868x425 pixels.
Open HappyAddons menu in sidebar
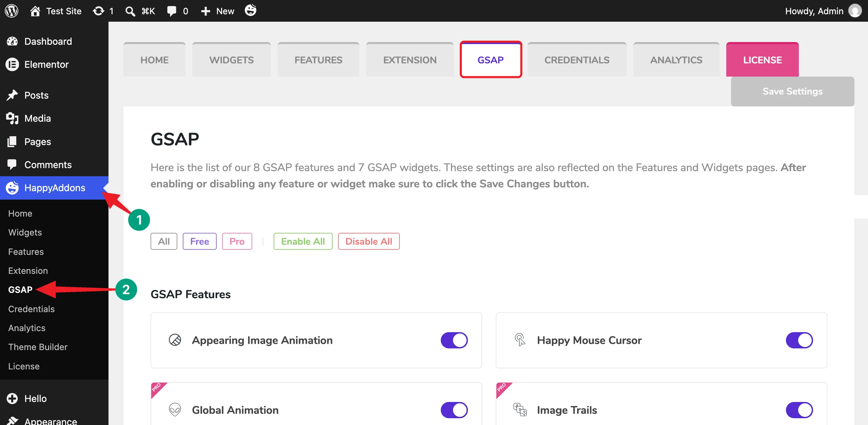[54, 188]
